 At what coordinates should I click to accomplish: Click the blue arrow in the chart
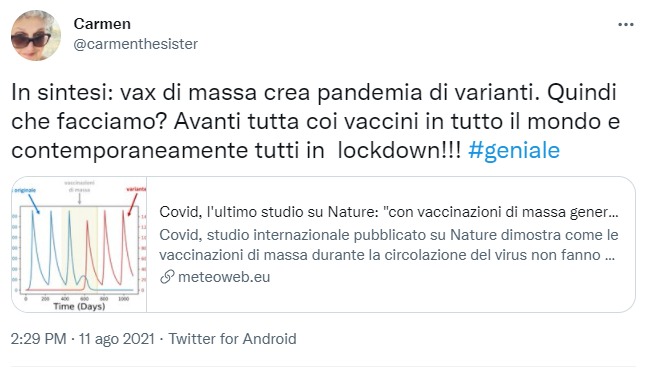pos(34,204)
